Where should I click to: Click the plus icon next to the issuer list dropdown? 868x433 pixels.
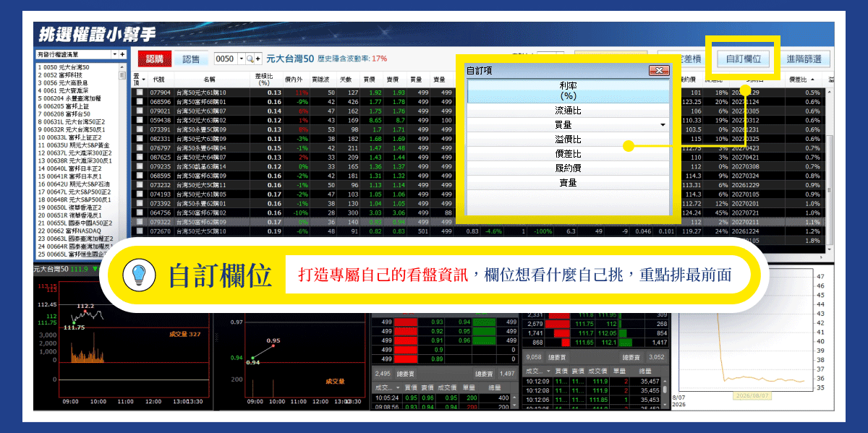pyautogui.click(x=123, y=54)
